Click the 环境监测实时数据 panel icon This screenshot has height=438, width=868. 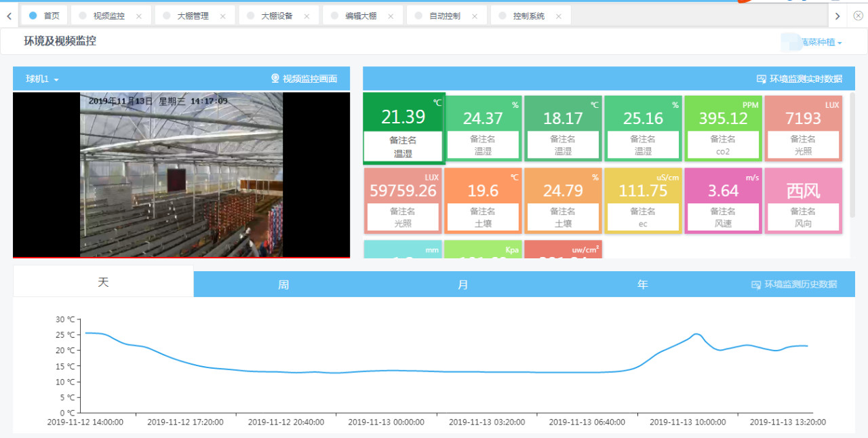[x=761, y=79]
